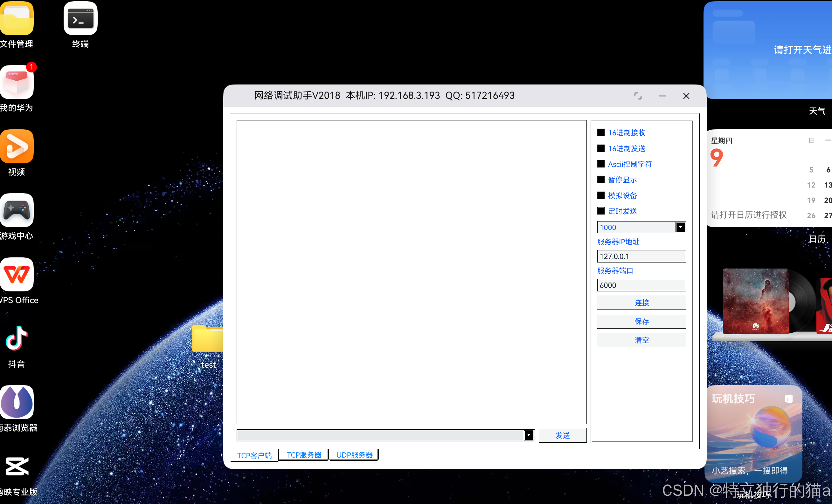
Task: Click the 发送 send button
Action: 563,435
